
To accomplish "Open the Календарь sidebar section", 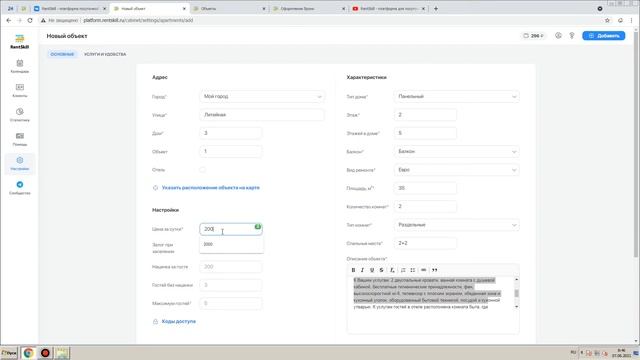I will point(20,66).
